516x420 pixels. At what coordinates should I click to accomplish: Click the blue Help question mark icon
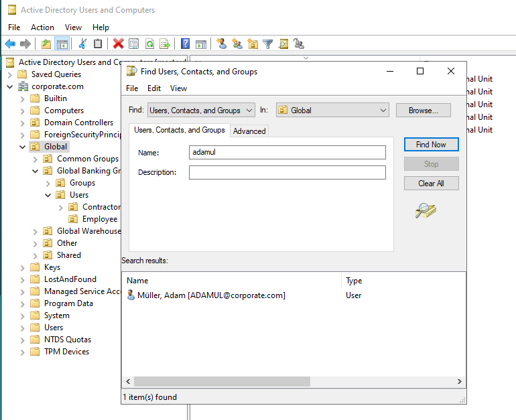pos(185,44)
